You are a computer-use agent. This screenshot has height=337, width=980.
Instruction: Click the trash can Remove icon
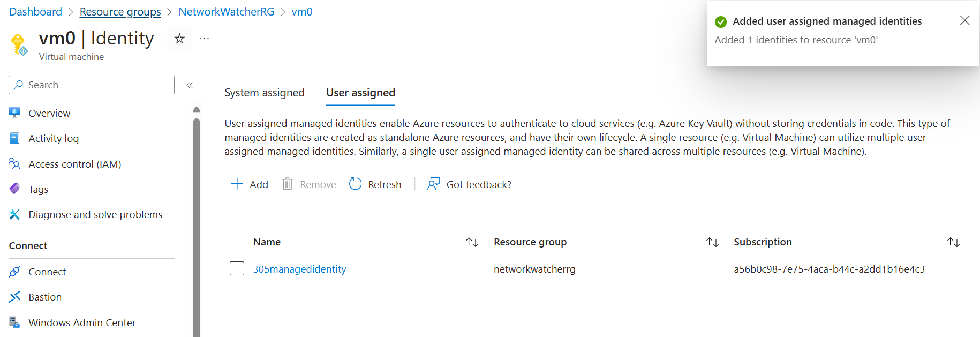pos(288,184)
